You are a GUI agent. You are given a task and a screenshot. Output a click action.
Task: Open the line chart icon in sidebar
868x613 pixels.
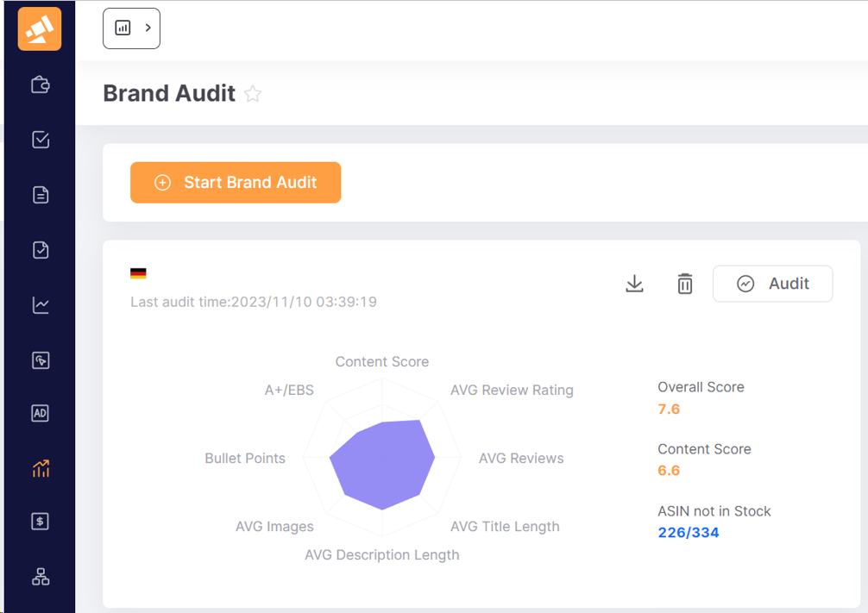pyautogui.click(x=41, y=305)
